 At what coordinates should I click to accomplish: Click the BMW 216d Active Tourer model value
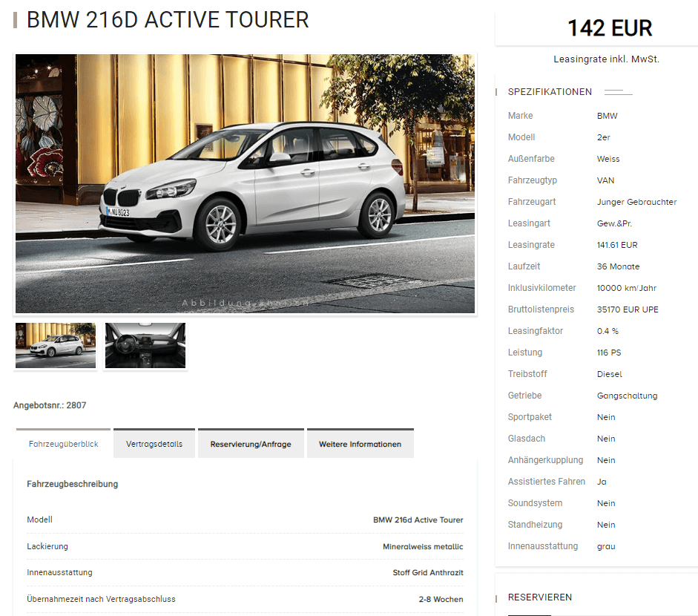coord(418,520)
